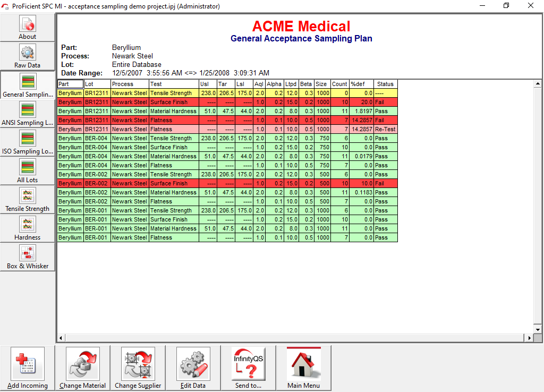This screenshot has height=392, width=544.
Task: Click BER-001 Surface Finish test cell
Action: point(174,219)
